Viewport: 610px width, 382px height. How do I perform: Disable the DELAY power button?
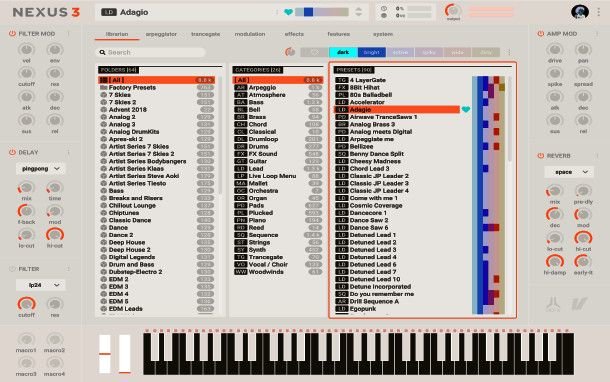12,152
